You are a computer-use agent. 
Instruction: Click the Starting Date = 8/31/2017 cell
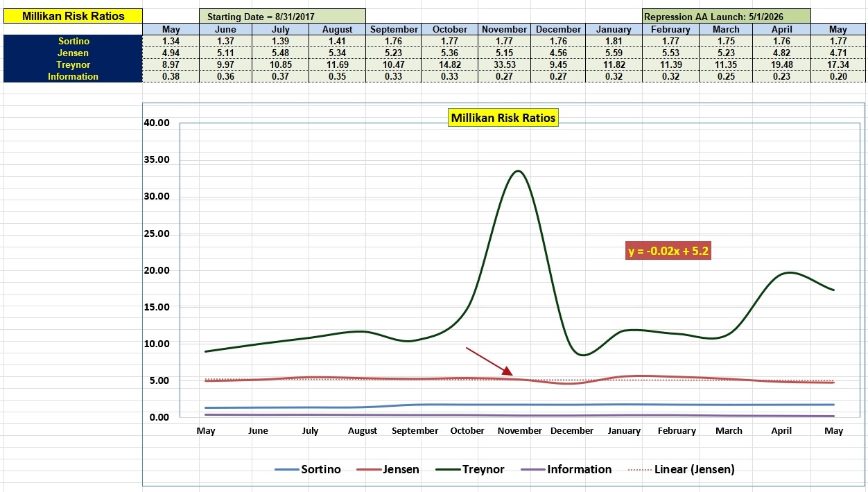tap(282, 16)
